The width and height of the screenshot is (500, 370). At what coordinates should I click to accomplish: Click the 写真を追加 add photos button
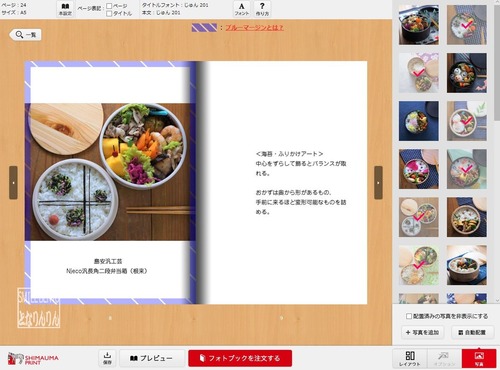pos(422,332)
